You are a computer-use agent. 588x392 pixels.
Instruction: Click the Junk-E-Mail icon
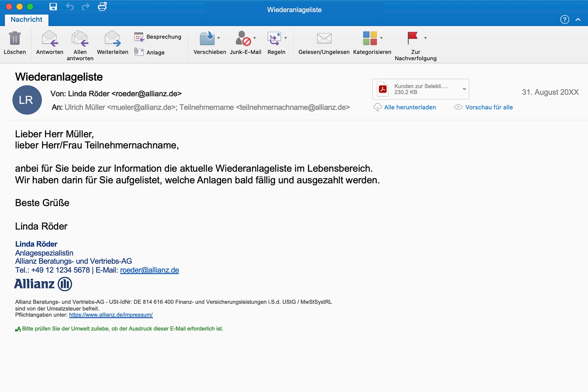[x=243, y=39]
